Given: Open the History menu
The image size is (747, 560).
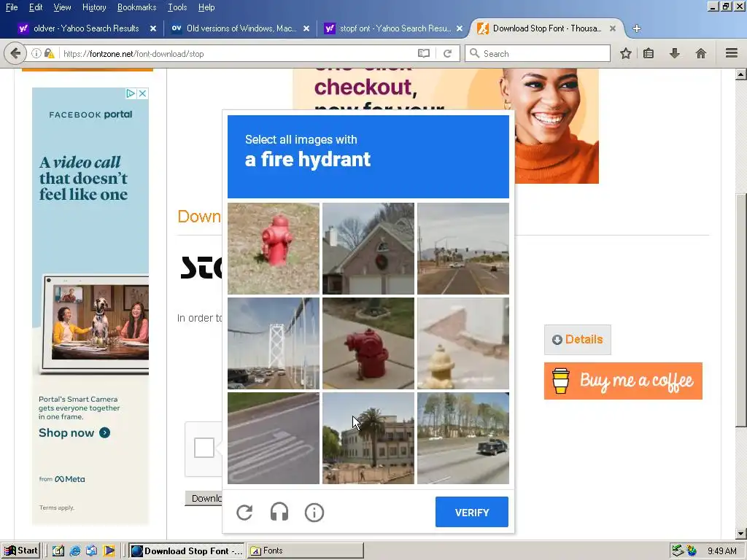Looking at the screenshot, I should [94, 7].
